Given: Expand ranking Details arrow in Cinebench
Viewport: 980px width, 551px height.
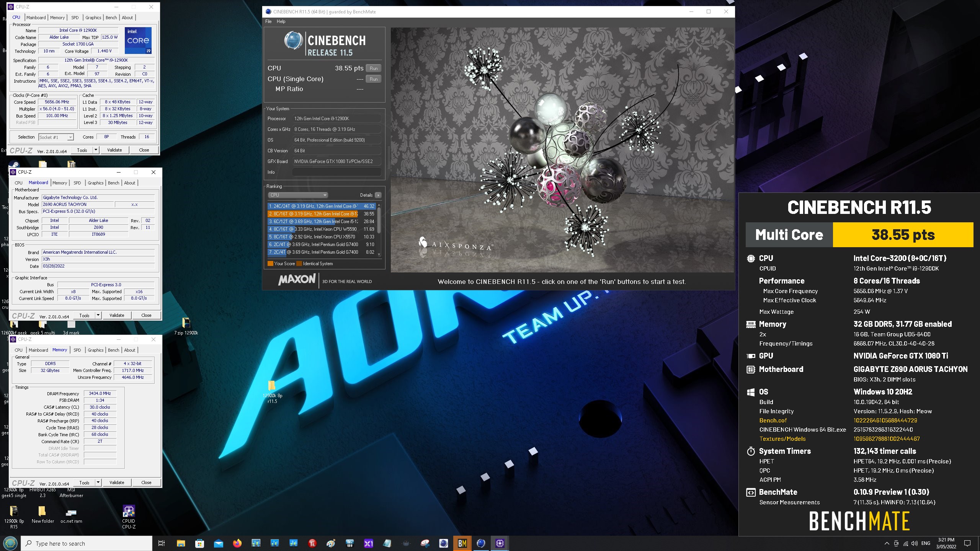Looking at the screenshot, I should (x=378, y=195).
